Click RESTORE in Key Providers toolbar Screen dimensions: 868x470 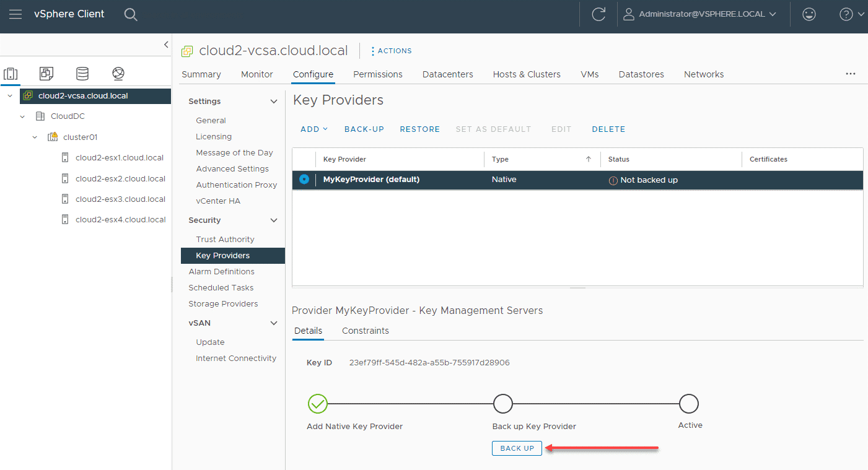point(419,129)
